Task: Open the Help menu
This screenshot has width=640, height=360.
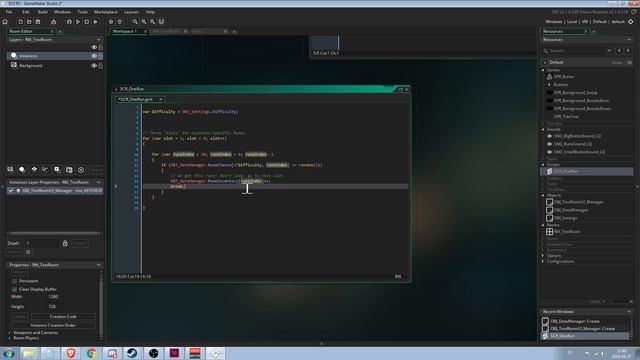Action: click(x=150, y=12)
